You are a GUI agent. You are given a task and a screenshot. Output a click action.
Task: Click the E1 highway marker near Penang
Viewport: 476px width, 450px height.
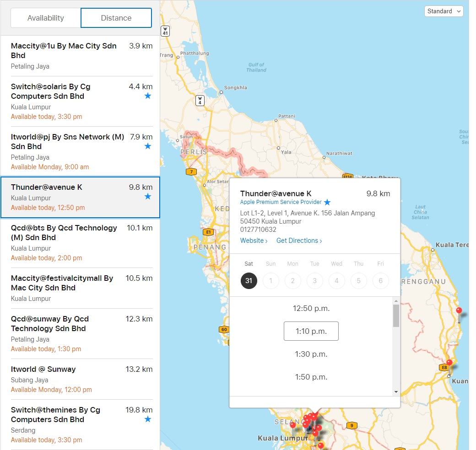coord(209,232)
